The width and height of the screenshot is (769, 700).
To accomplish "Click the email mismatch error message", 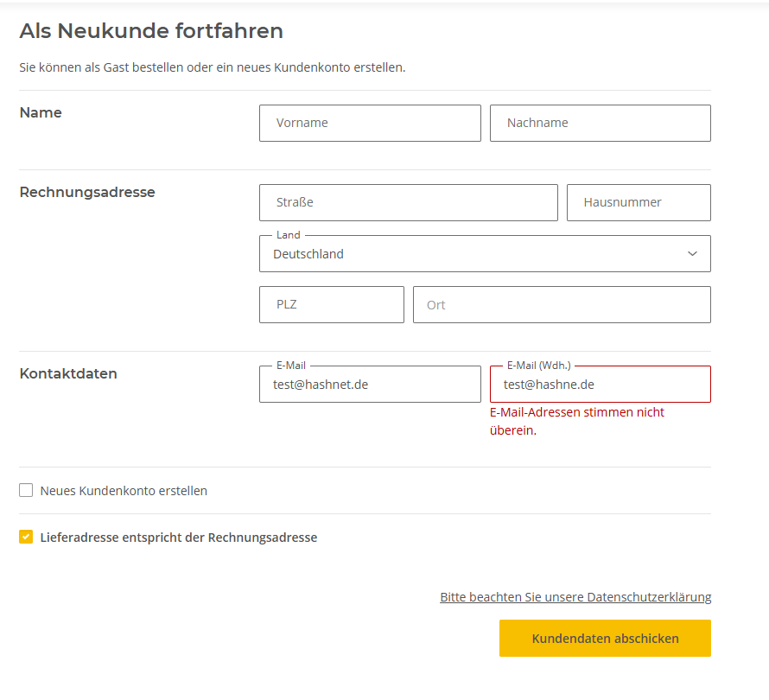I will click(x=577, y=422).
